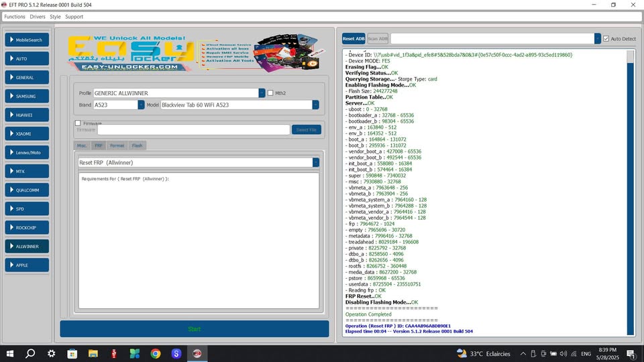
Task: Open the taskbar clock showing 8:39 PM
Action: point(608,353)
